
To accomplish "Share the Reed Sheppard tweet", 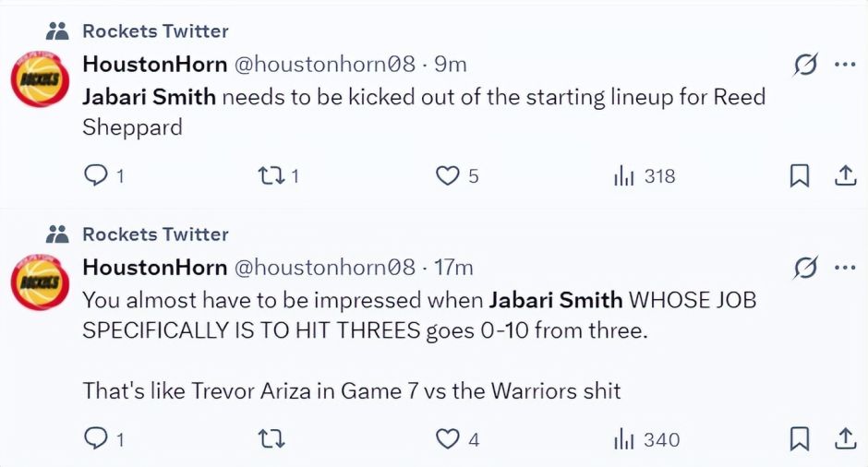I will point(845,175).
